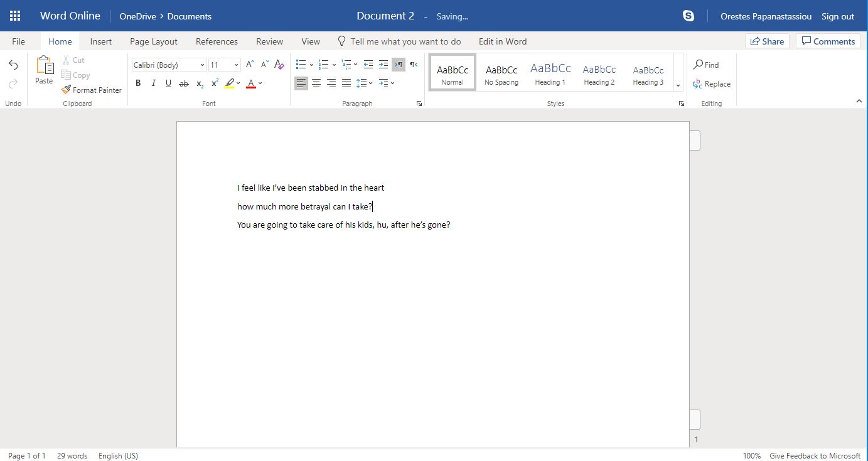Expand the highlight color dropdown arrow
Image resolution: width=868 pixels, height=461 pixels.
tap(238, 83)
